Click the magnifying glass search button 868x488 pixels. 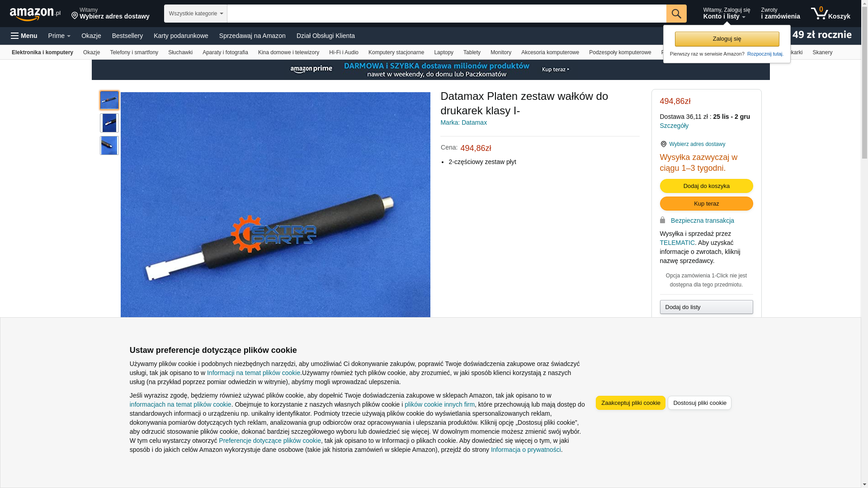point(676,14)
